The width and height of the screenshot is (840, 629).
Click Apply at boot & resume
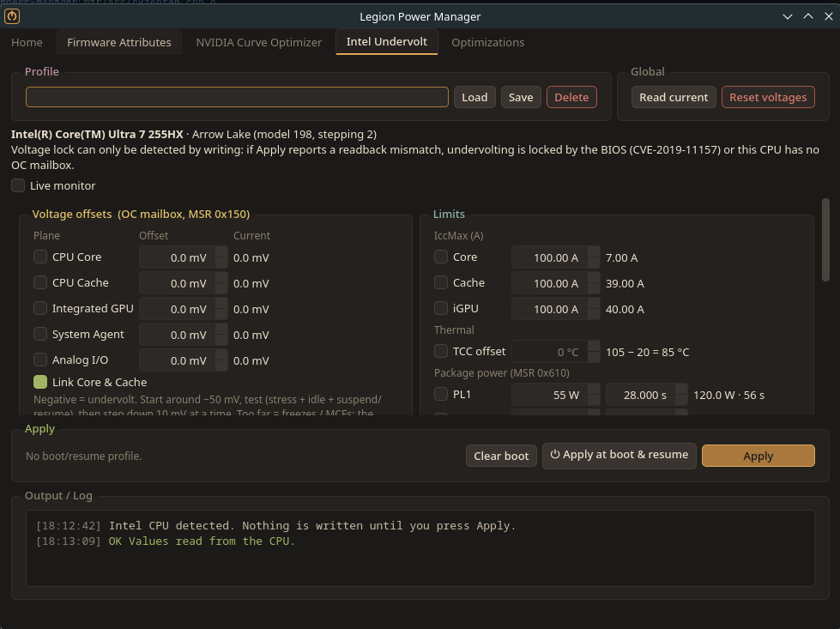click(619, 456)
